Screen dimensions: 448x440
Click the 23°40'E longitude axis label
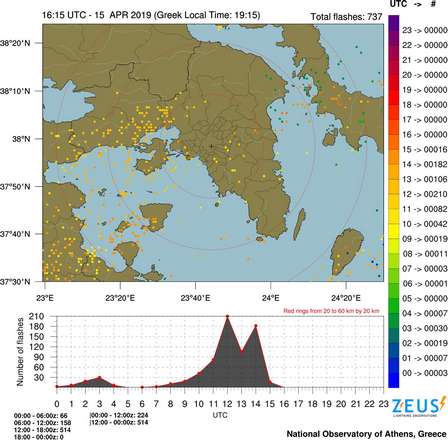(x=195, y=298)
